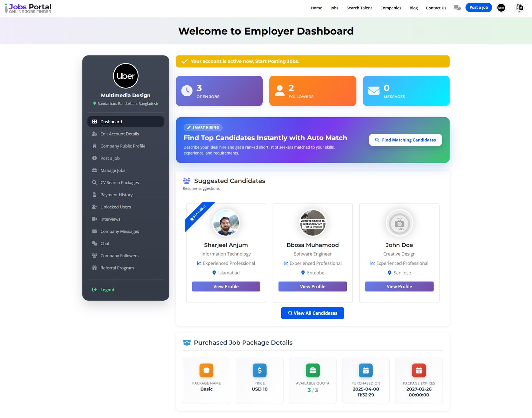Image resolution: width=532 pixels, height=418 pixels.
Task: Click the Company Followers group icon
Action: [x=94, y=256]
